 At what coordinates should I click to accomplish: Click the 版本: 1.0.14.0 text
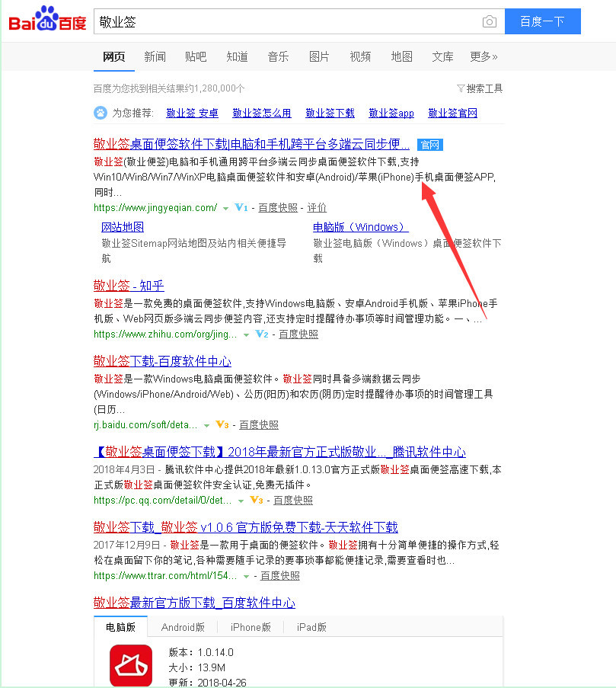201,652
